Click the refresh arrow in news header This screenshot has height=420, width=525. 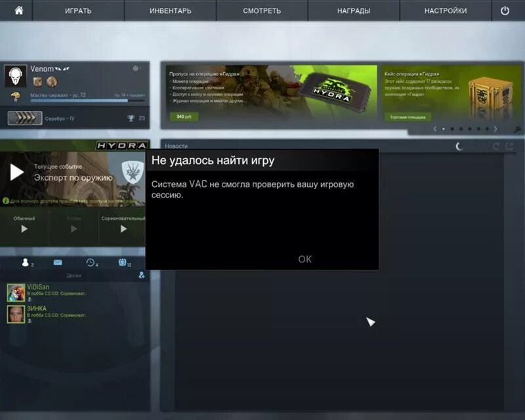coord(496,146)
